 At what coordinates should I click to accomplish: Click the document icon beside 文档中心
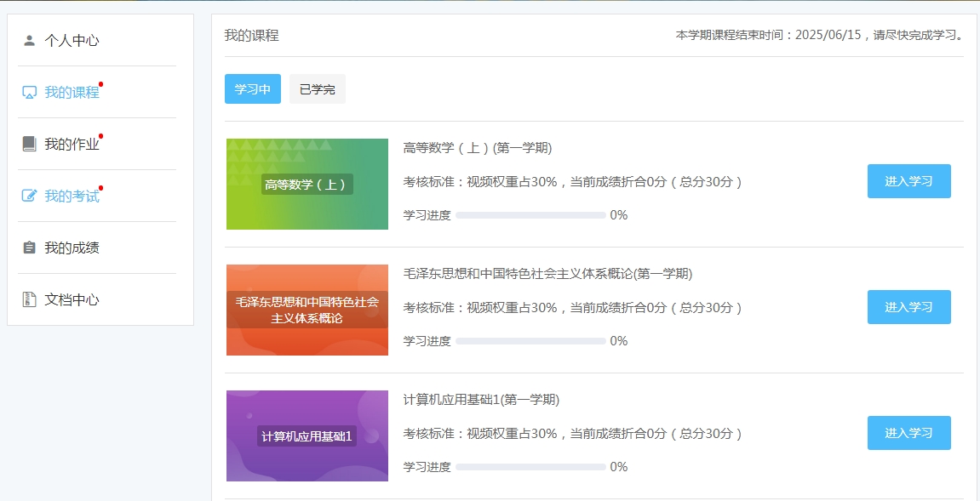click(30, 300)
